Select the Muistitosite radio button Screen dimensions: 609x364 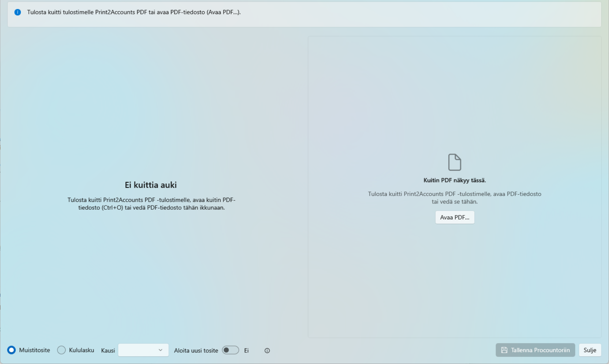pos(12,350)
